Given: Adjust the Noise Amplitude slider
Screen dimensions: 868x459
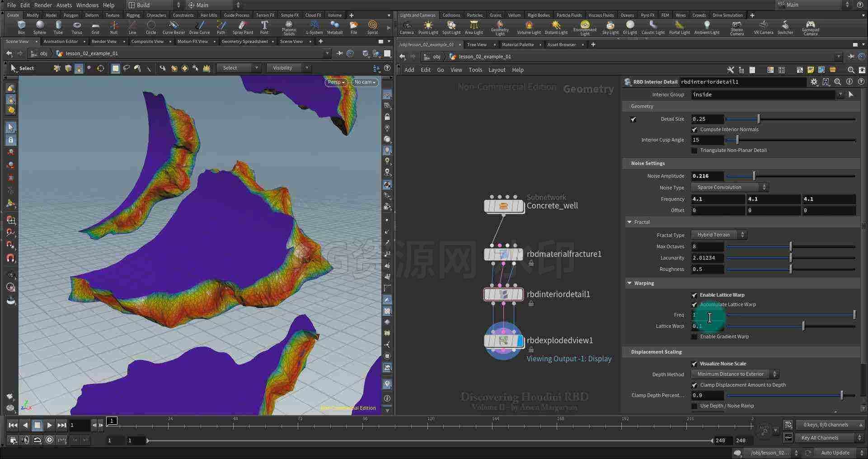Looking at the screenshot, I should 790,176.
